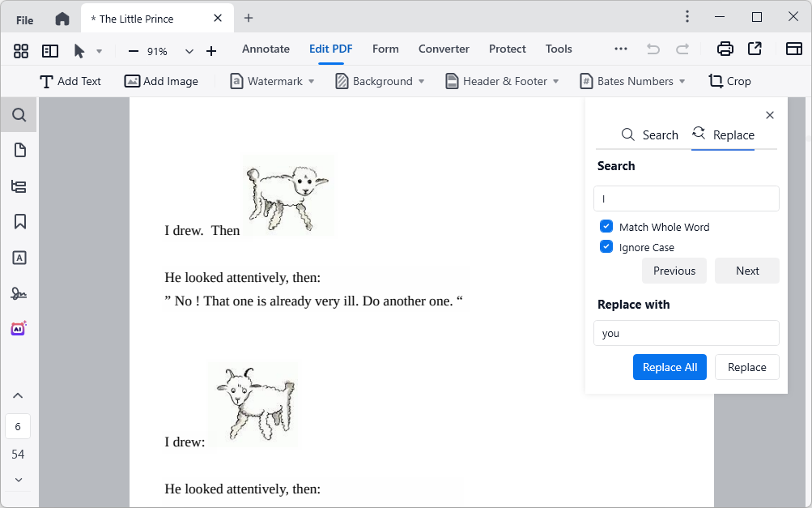Expand the pointer tool dropdown arrow

(x=99, y=51)
